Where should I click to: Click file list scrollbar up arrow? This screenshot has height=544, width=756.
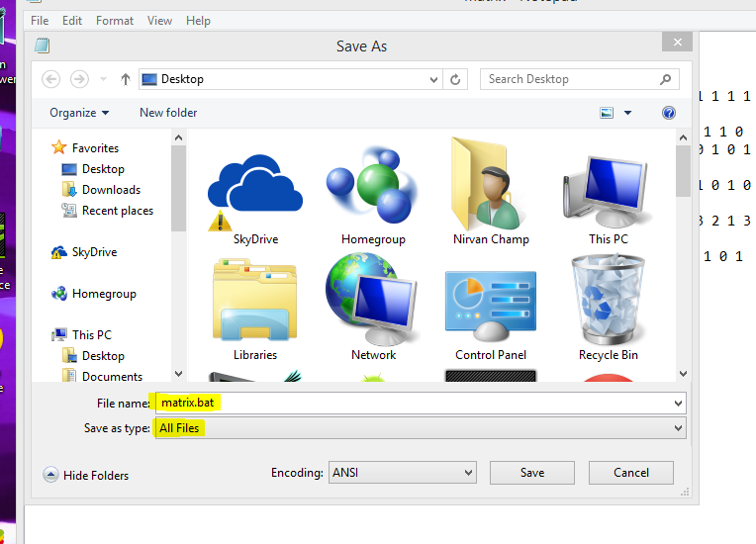click(x=683, y=137)
